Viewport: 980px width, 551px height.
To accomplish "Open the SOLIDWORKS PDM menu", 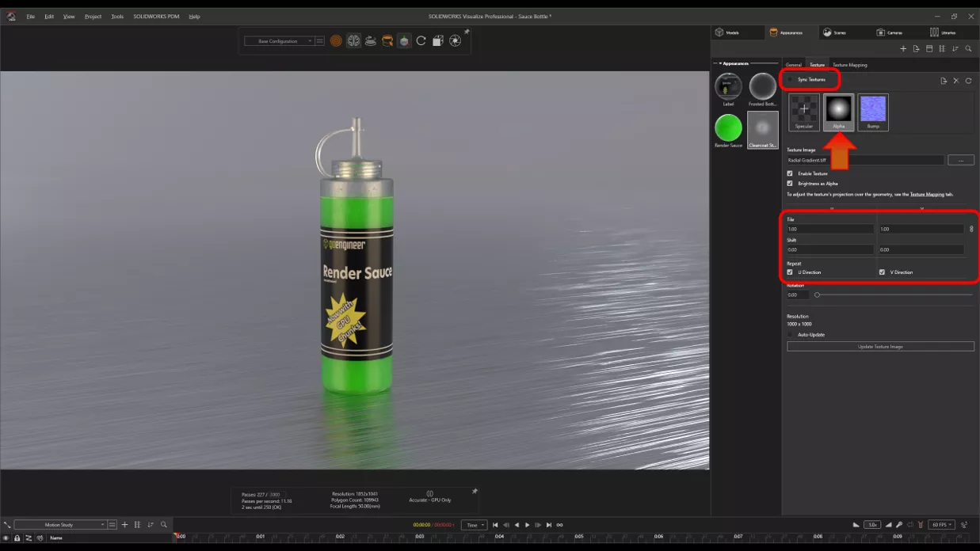I will coord(156,17).
